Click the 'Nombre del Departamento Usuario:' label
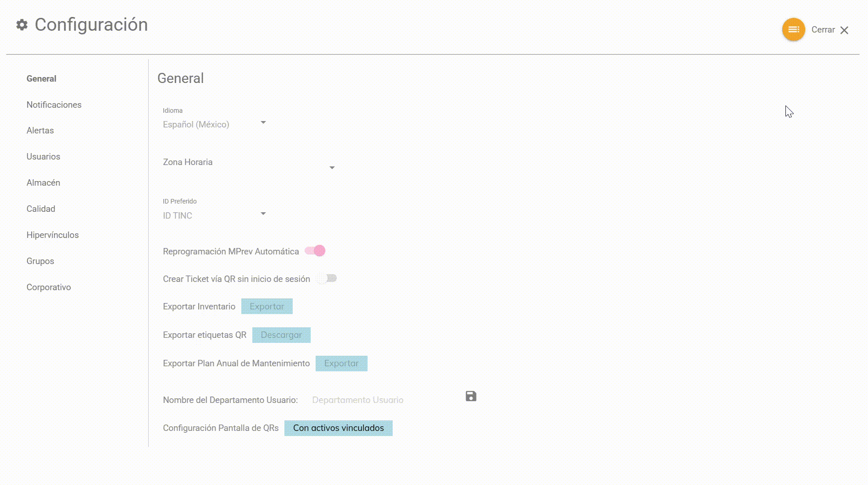 (x=230, y=400)
